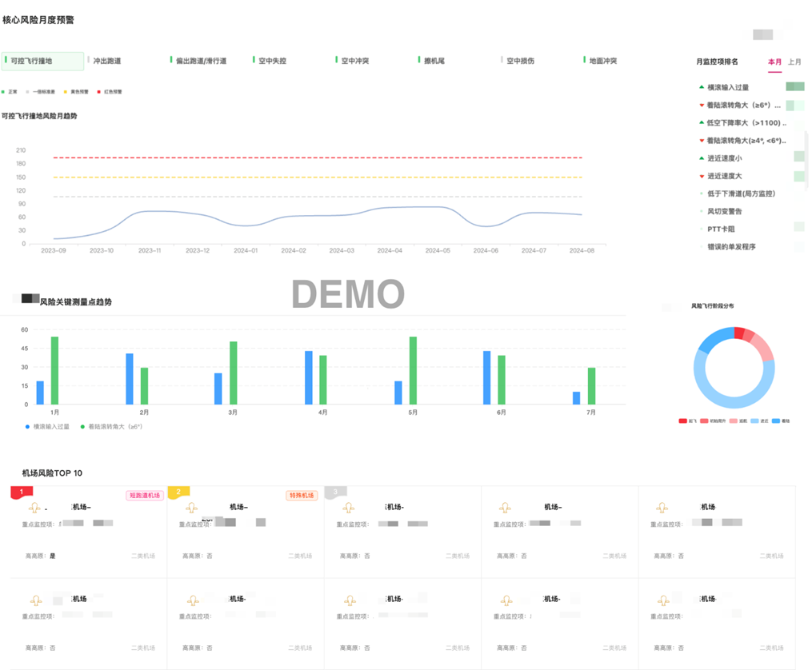This screenshot has height=670, width=812.
Task: Toggle the 着陆滚转角大 green legend series
Action: coord(110,427)
